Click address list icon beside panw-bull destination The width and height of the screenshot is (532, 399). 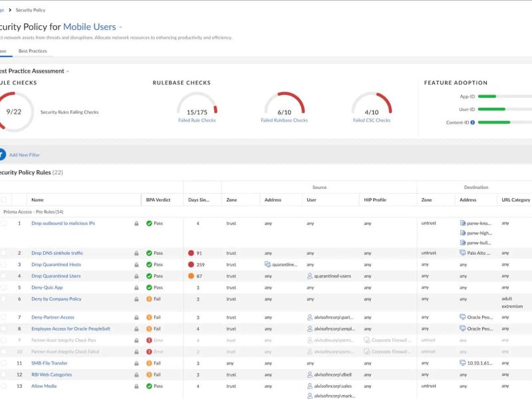(463, 243)
